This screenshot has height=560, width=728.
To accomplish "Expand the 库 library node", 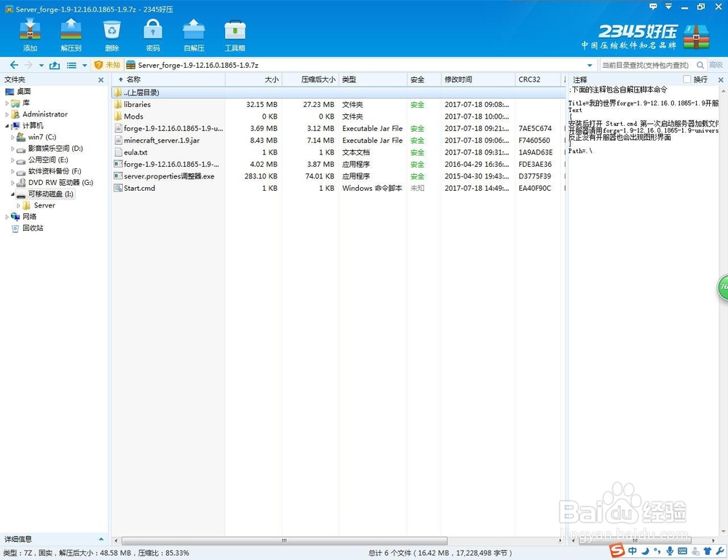I will click(x=7, y=103).
